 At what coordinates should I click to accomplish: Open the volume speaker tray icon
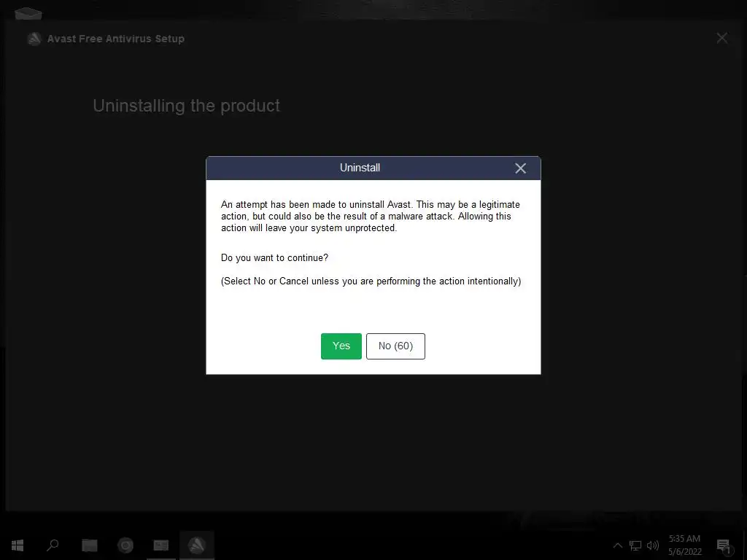pyautogui.click(x=653, y=545)
